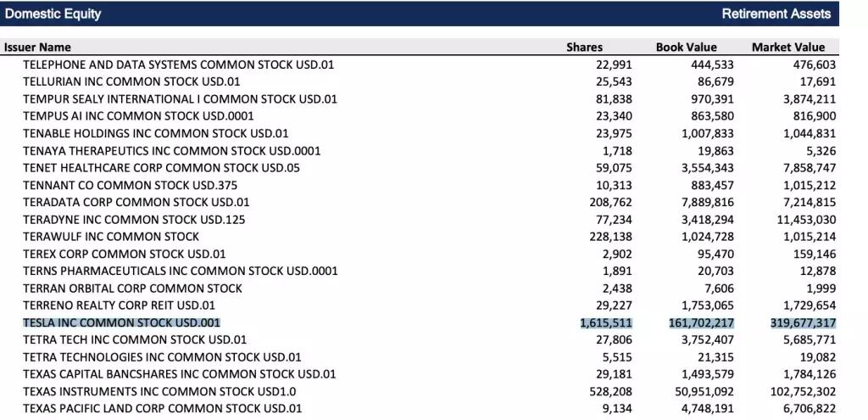868x420 pixels.
Task: Click Tetra Tech Inc market value 5,685,771
Action: 809,339
